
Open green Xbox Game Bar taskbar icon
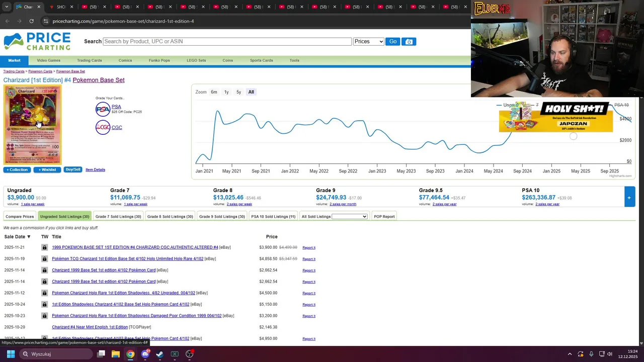point(175,354)
